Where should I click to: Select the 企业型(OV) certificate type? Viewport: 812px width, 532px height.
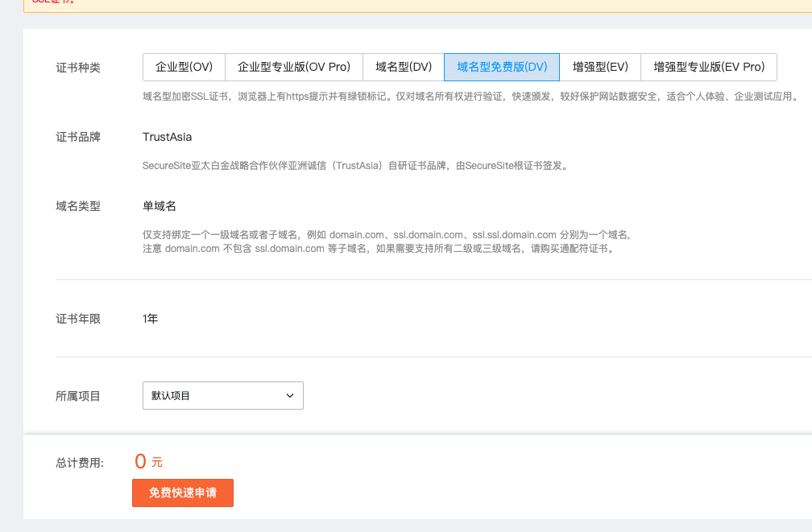(184, 68)
